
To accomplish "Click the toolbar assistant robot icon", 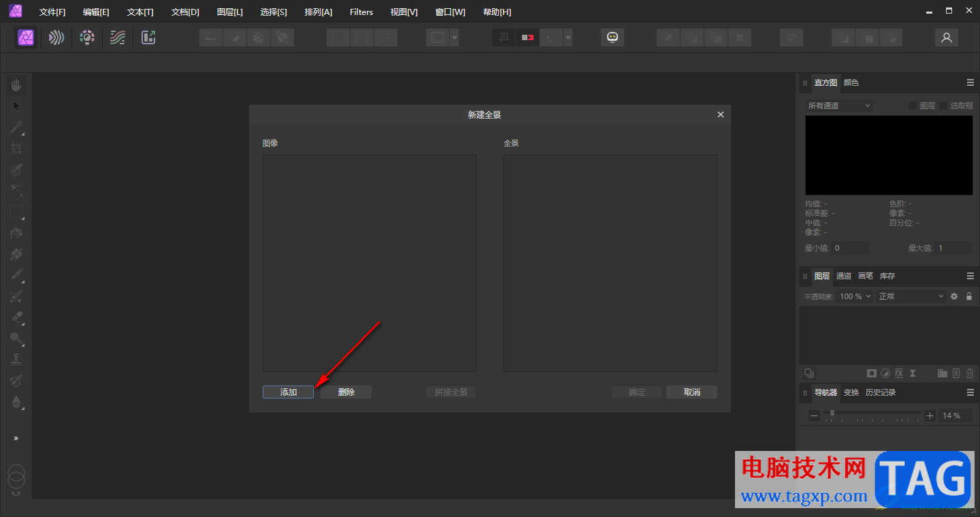I will coord(612,37).
